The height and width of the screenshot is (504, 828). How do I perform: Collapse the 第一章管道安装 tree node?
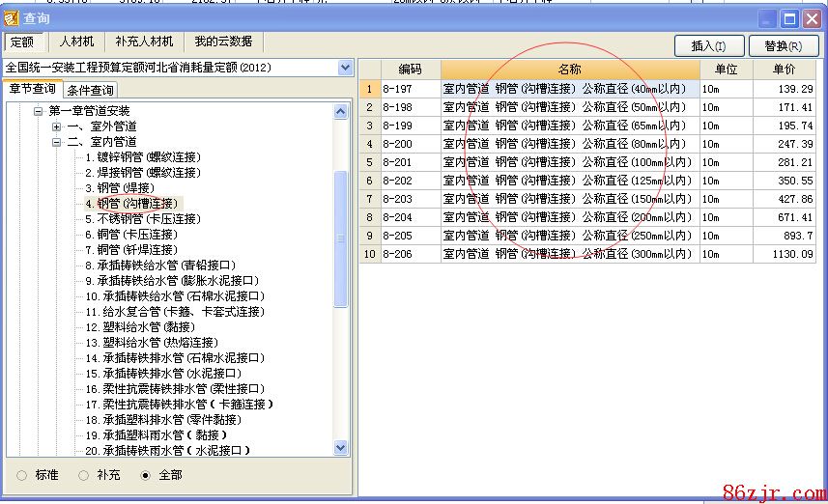[x=39, y=111]
